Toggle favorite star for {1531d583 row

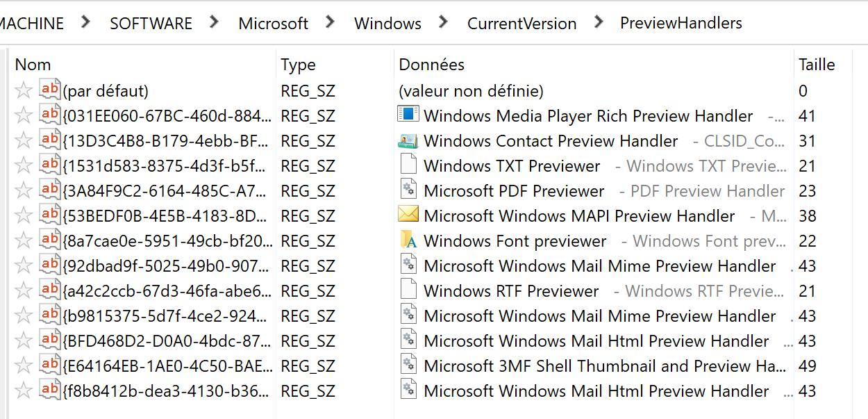click(x=24, y=165)
